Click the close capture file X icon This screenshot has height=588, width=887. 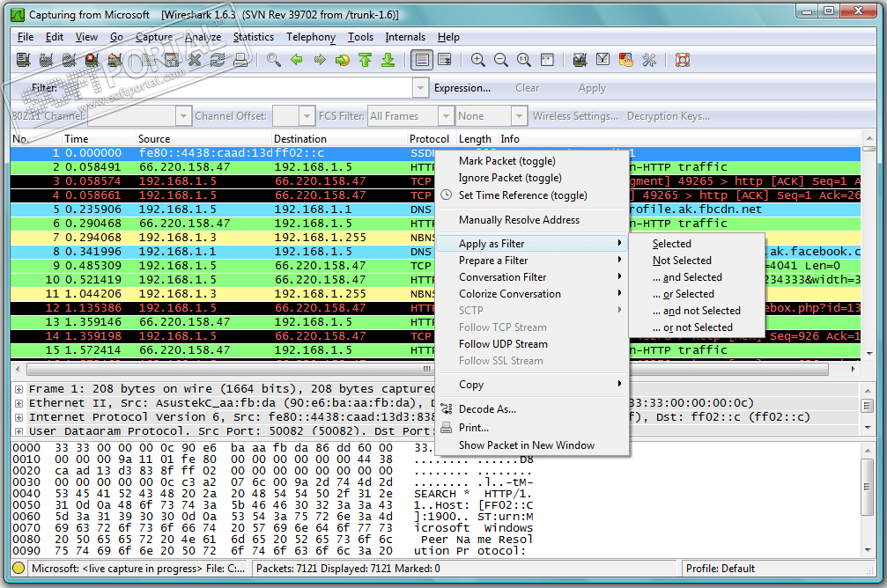pyautogui.click(x=195, y=60)
